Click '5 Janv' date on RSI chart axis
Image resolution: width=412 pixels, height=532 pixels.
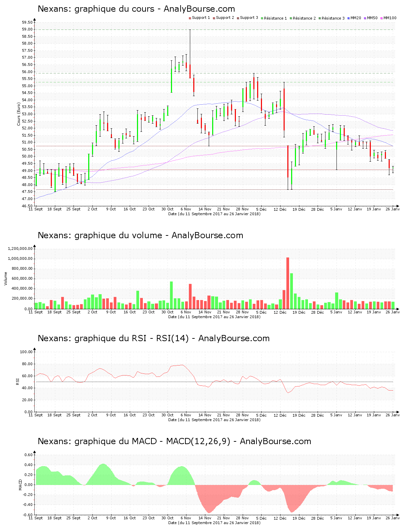[336, 415]
